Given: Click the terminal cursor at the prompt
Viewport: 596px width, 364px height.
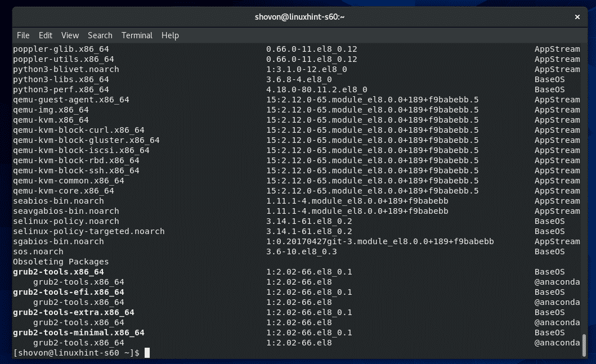Looking at the screenshot, I should point(147,353).
